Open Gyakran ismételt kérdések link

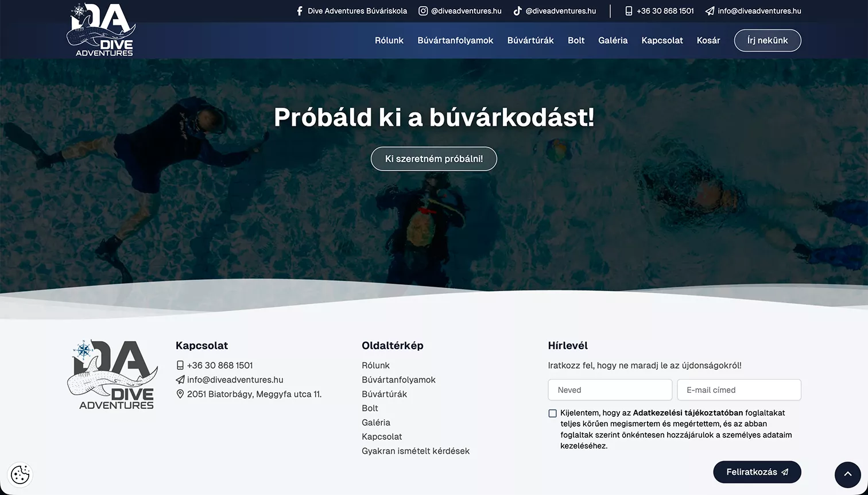416,451
